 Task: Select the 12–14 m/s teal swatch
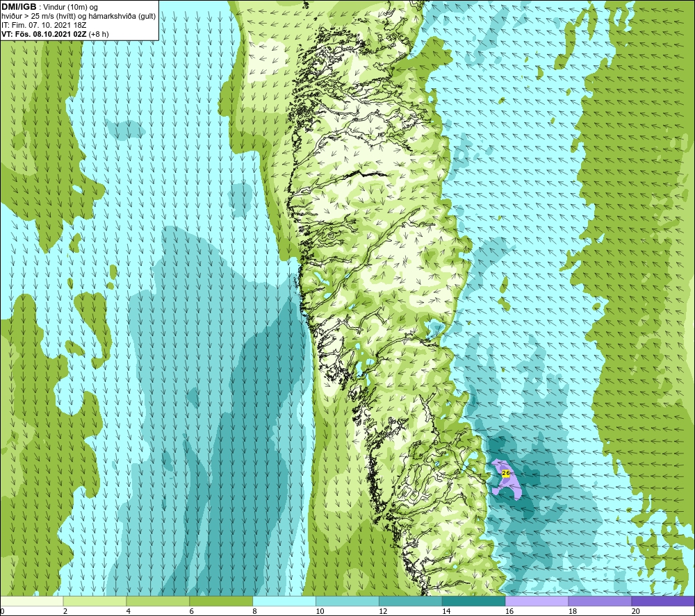[411, 601]
